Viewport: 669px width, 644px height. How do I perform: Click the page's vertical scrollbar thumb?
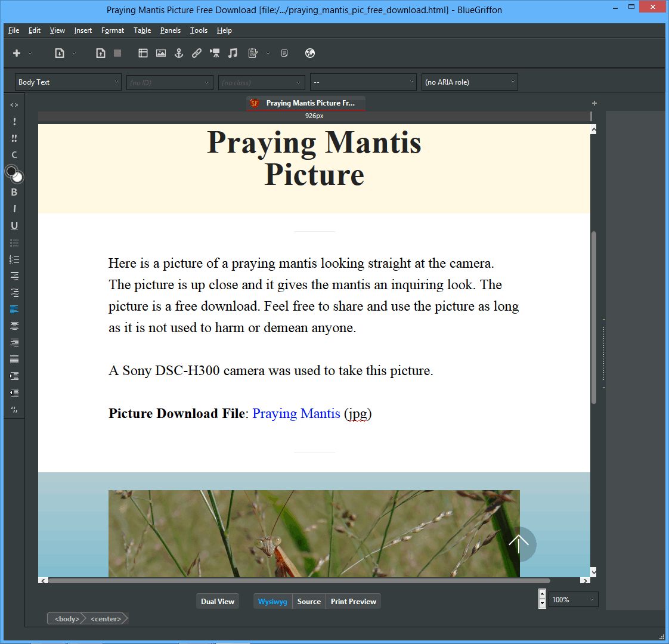pyautogui.click(x=593, y=317)
